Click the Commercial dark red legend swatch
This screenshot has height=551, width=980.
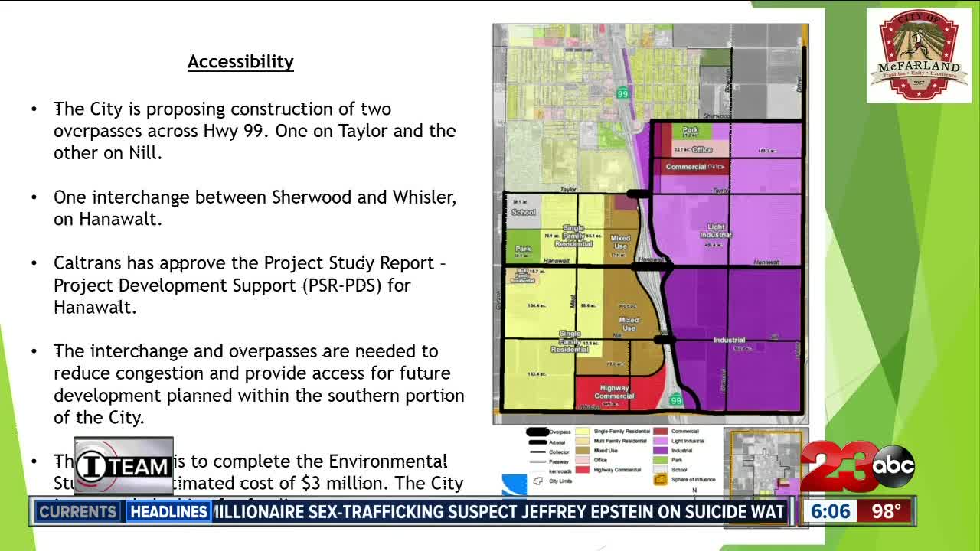pos(661,432)
